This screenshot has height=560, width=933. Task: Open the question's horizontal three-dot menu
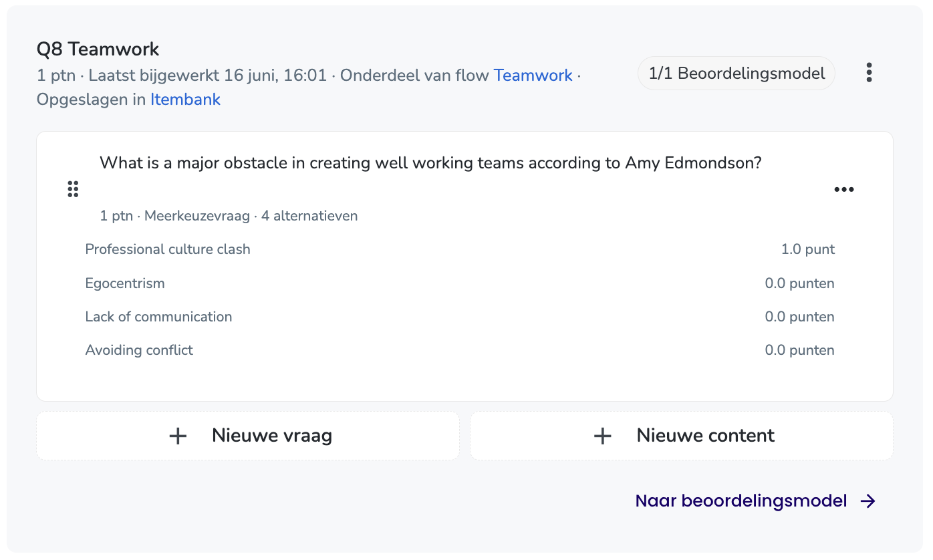tap(844, 190)
